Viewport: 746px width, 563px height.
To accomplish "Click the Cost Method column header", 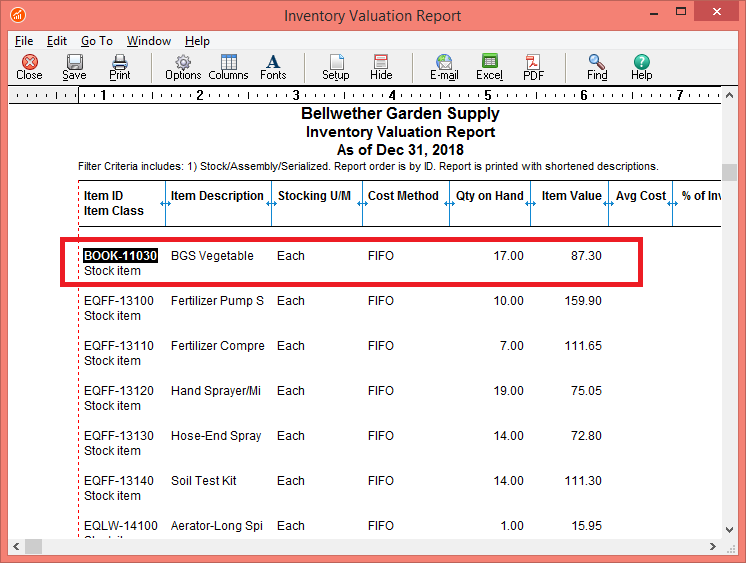I will [403, 196].
